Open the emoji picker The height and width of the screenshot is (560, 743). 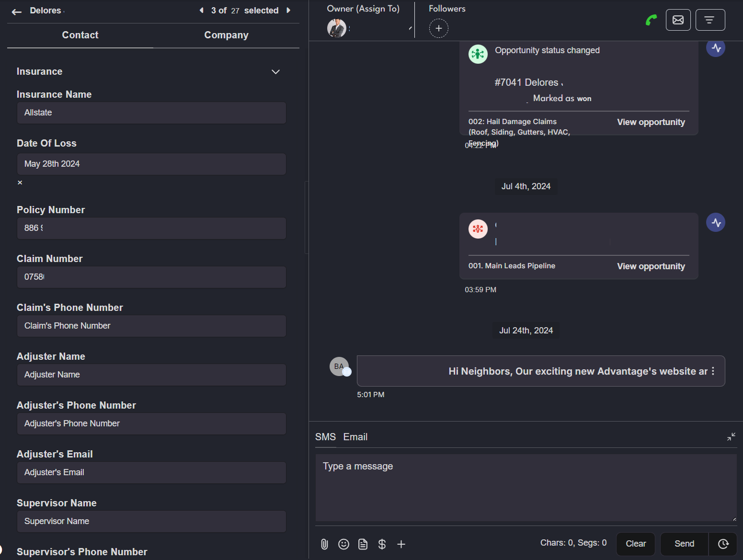(x=343, y=544)
